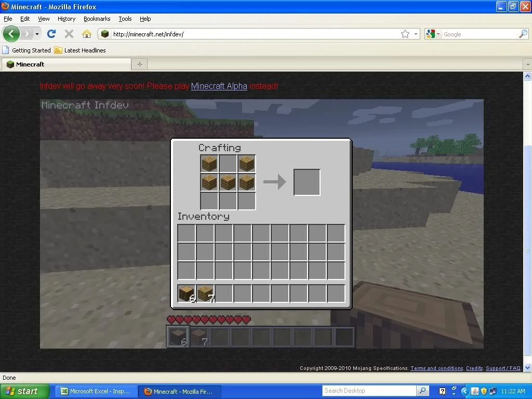This screenshot has height=399, width=532.
Task: Click the search magnifier icon in Firefox
Action: [x=523, y=34]
